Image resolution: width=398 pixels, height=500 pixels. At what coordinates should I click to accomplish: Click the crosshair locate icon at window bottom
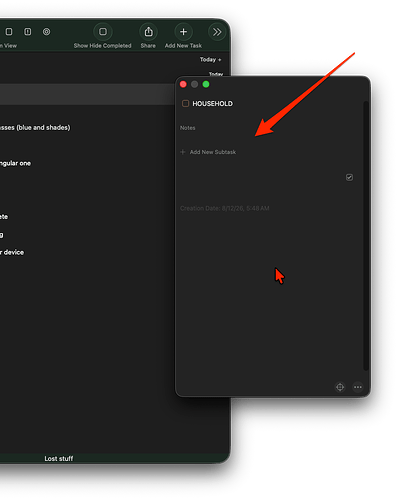tap(340, 387)
